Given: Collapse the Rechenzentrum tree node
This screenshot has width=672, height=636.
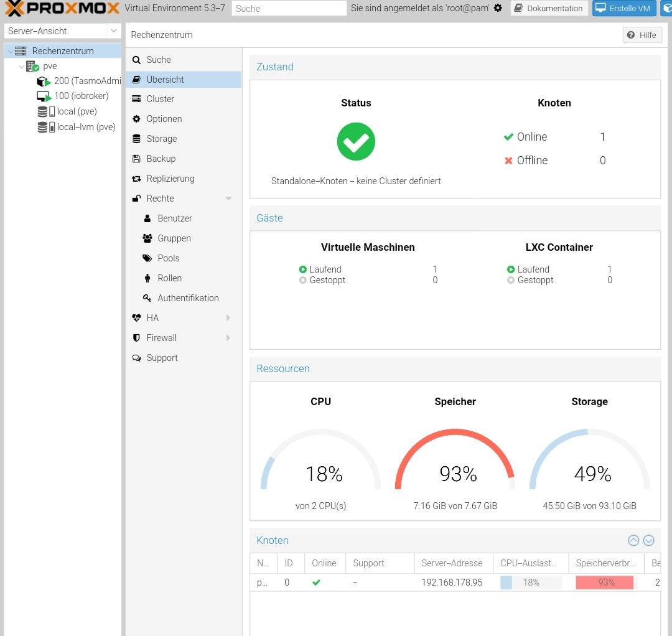Looking at the screenshot, I should point(10,52).
